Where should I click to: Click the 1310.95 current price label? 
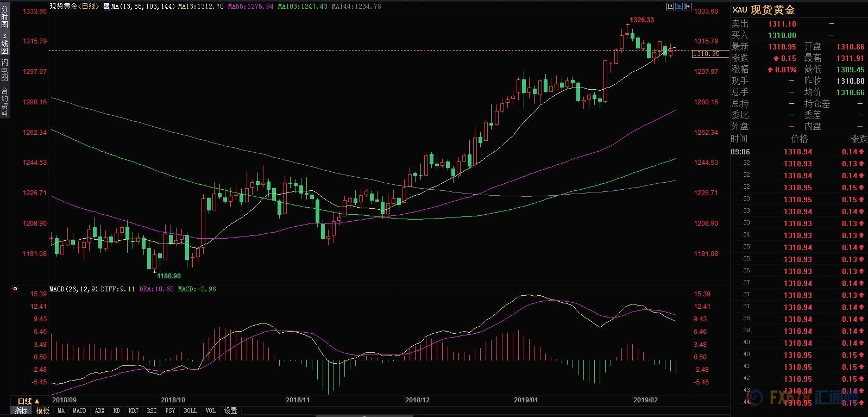click(x=706, y=54)
